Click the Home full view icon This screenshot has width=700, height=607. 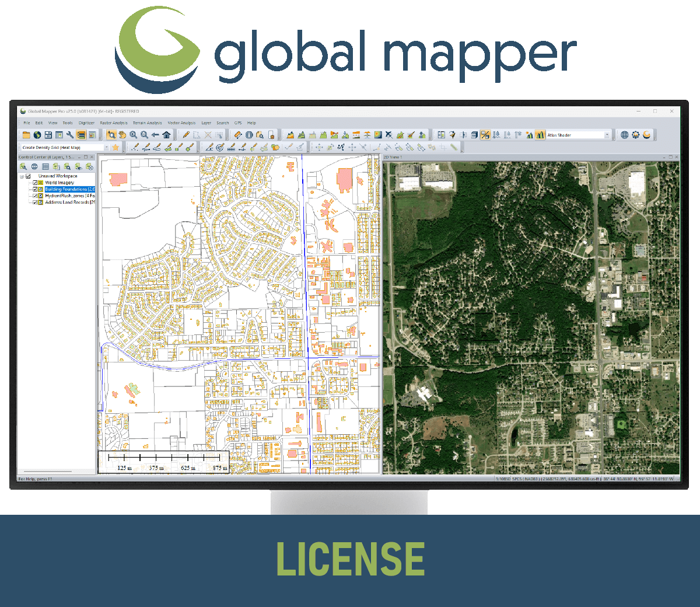pyautogui.click(x=166, y=135)
